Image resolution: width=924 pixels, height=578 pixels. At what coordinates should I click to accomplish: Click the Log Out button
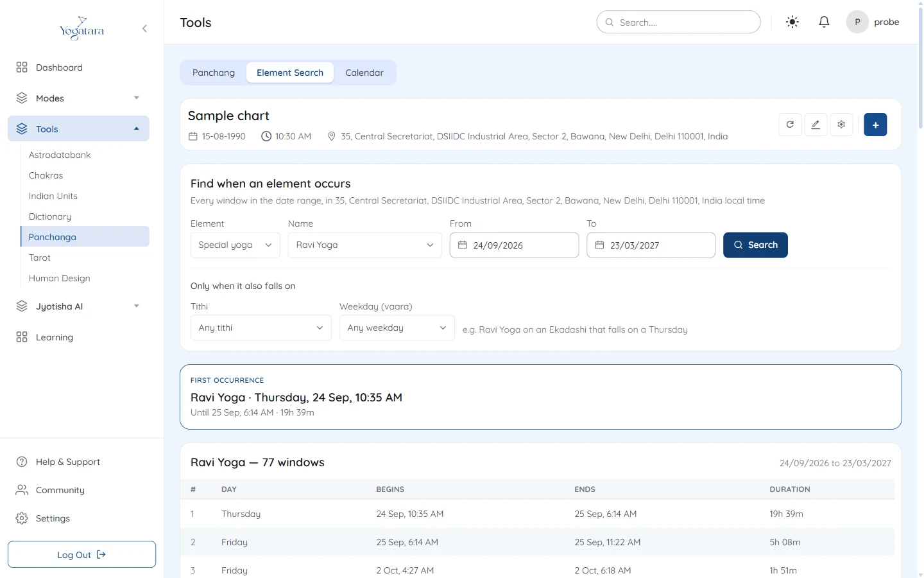(x=81, y=555)
